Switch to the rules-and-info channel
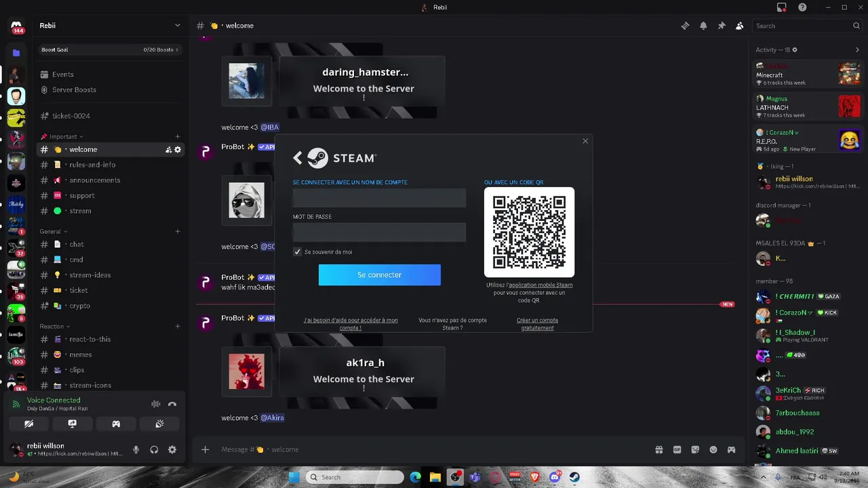This screenshot has height=488, width=868. pos(111,165)
